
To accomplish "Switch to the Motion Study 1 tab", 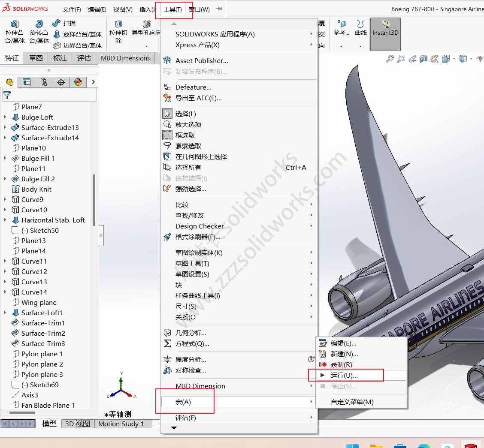I will click(x=121, y=424).
